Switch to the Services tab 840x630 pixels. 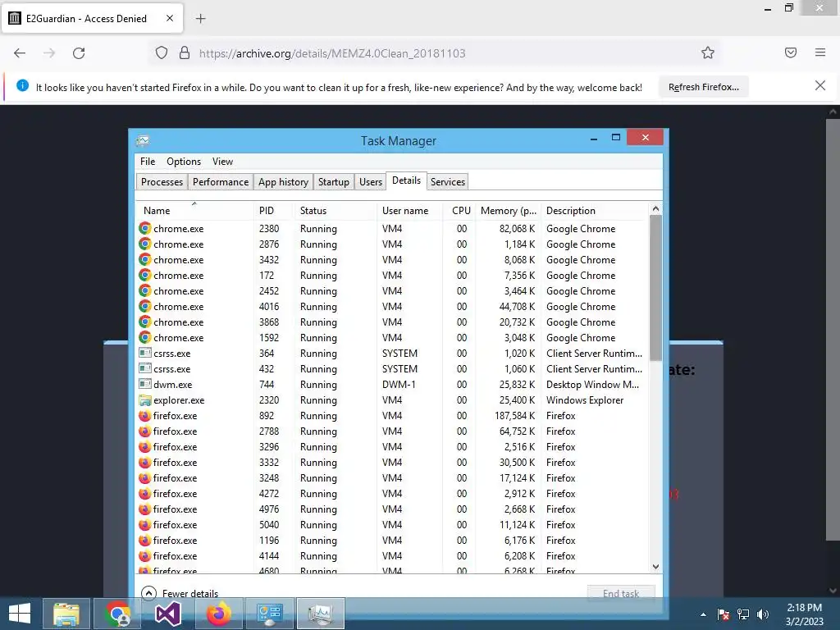click(447, 182)
